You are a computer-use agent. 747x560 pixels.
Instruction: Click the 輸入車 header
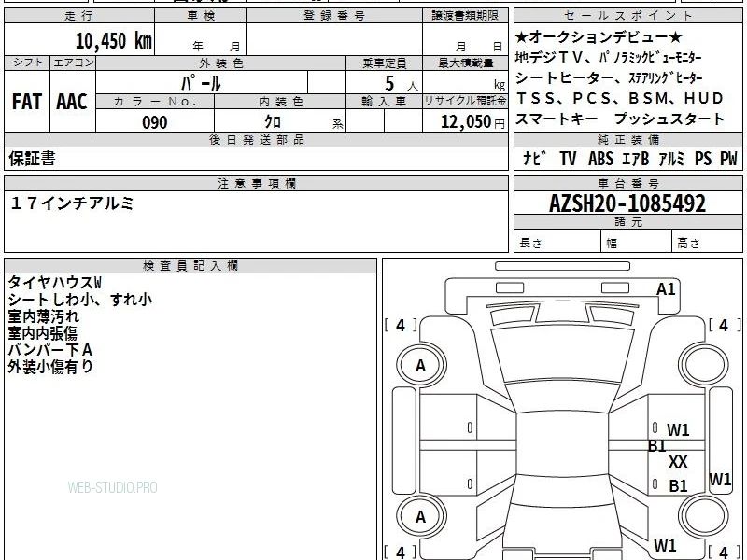(x=384, y=102)
